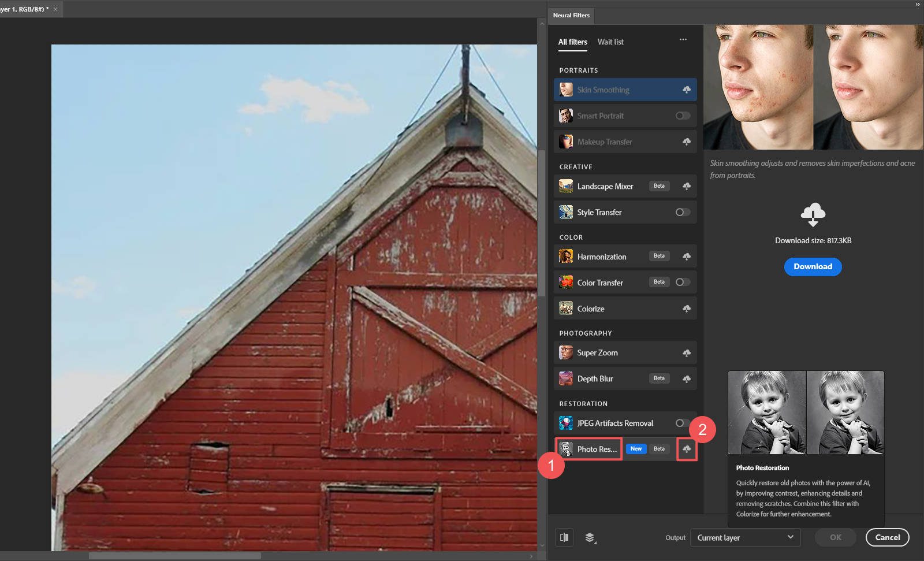
Task: Download the Colorize filter cloud icon
Action: pos(687,308)
